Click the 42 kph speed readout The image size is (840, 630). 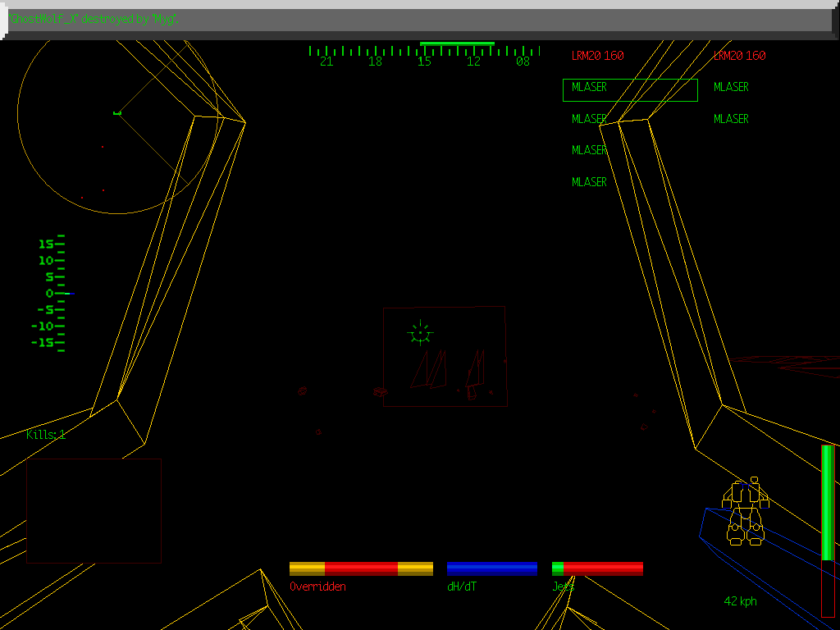tap(740, 600)
